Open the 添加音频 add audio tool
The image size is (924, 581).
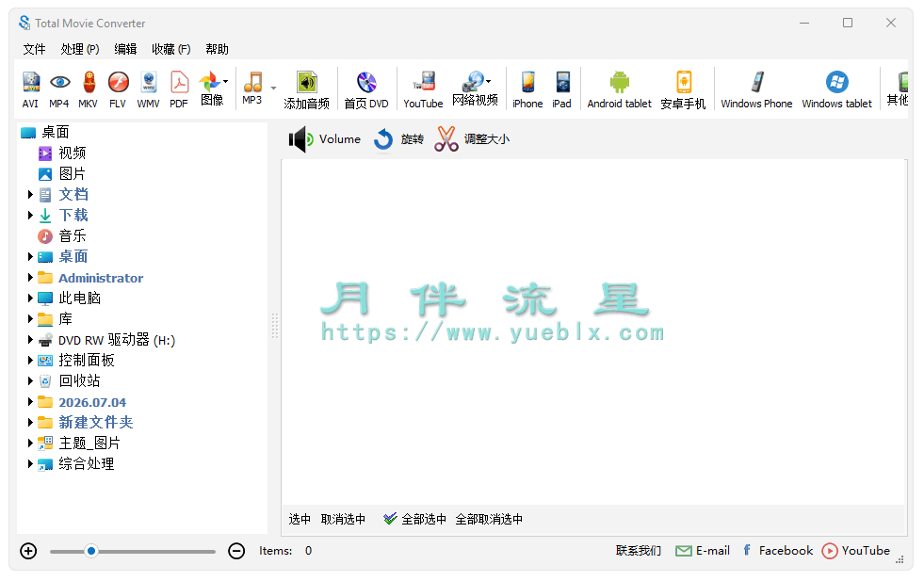[306, 90]
